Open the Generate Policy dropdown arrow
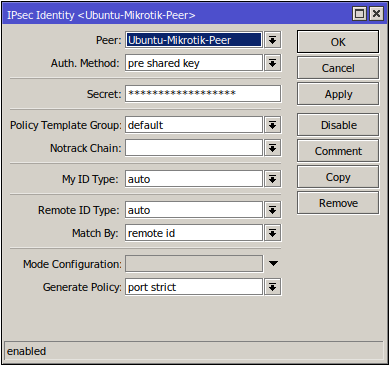Image resolution: width=389 pixels, height=367 pixels. pyautogui.click(x=273, y=287)
